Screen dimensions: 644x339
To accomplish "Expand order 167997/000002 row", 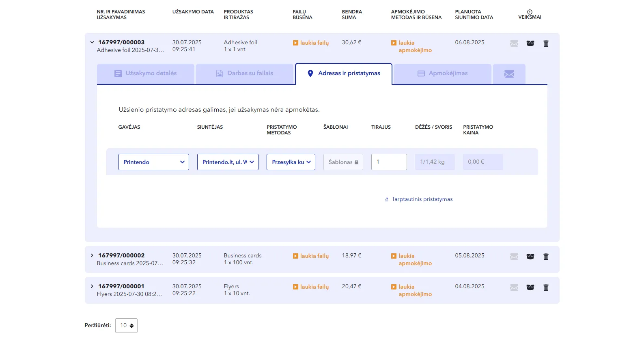I will [x=92, y=255].
